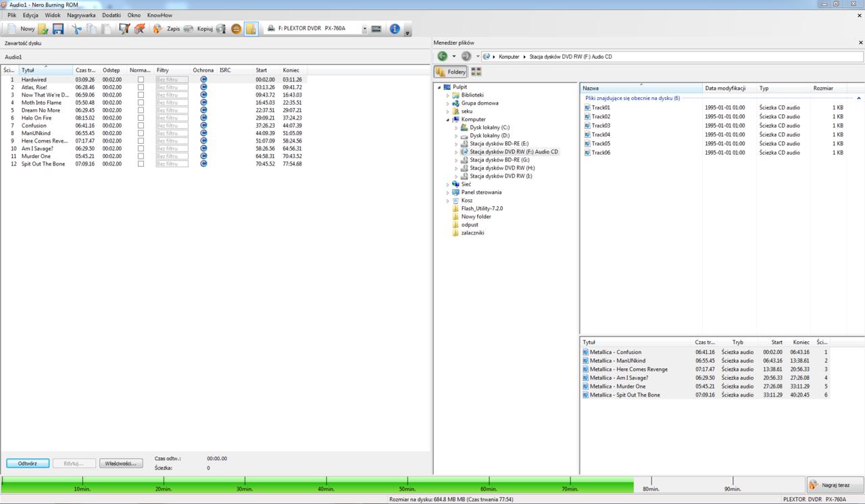865x504 pixels.
Task: Expand the Biblioteki tree node
Action: [x=447, y=95]
